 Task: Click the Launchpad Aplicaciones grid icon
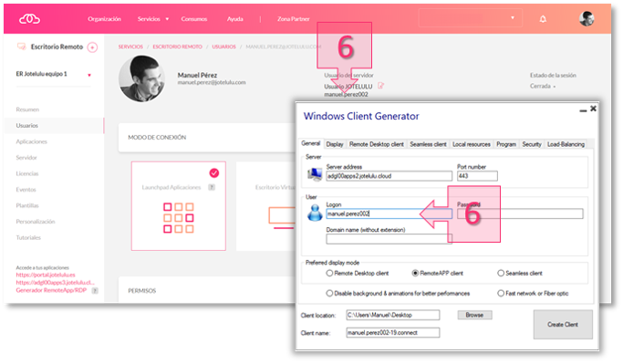[x=179, y=217]
